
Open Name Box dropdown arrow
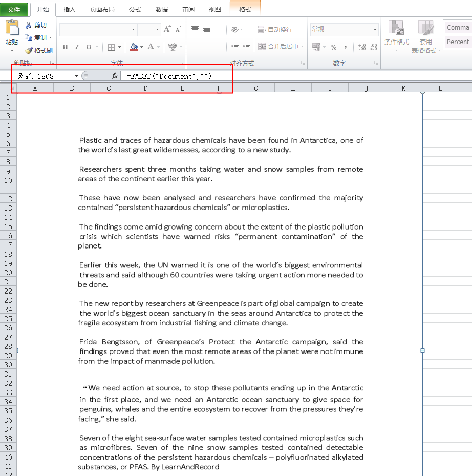click(x=76, y=76)
